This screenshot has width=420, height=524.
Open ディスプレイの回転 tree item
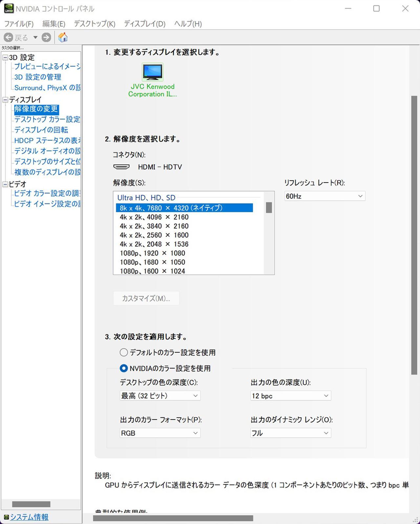pos(41,130)
